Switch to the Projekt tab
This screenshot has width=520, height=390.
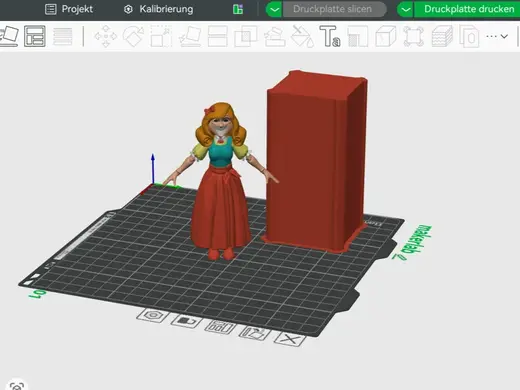(x=69, y=9)
